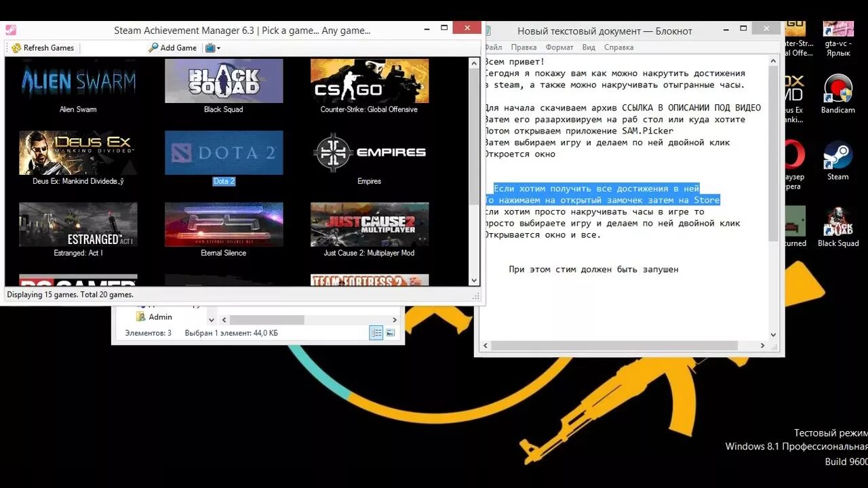Open the Справка menu in Notepad

tap(618, 47)
